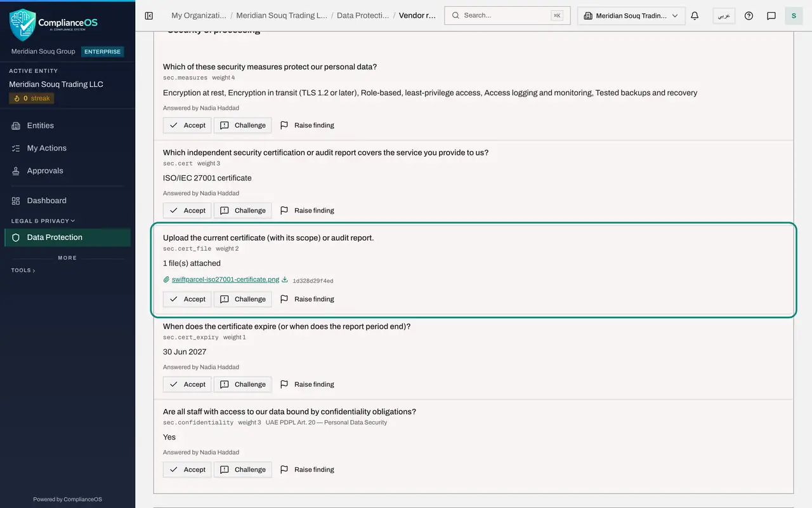812x508 pixels.
Task: Collapse the sidebar with the panel toggle icon
Action: pos(149,16)
